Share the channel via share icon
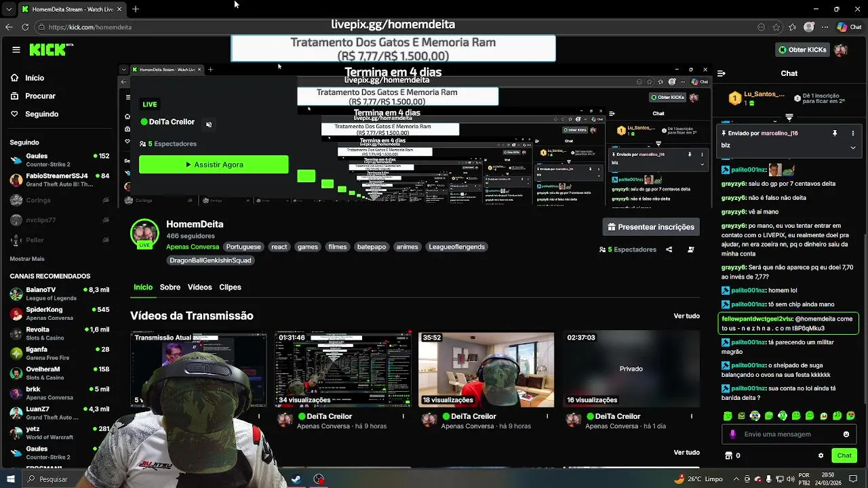This screenshot has height=488, width=868. (669, 249)
